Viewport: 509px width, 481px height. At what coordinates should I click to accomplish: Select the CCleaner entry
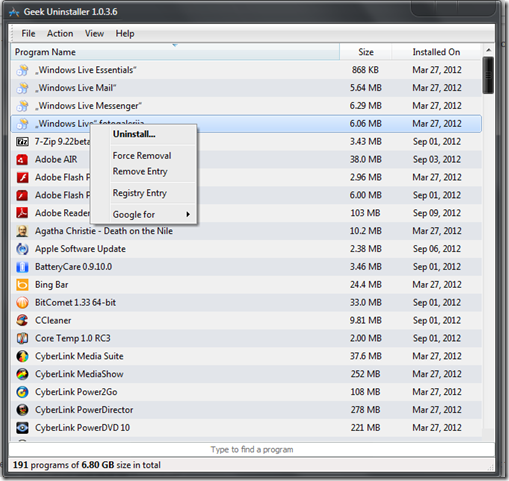coord(53,320)
